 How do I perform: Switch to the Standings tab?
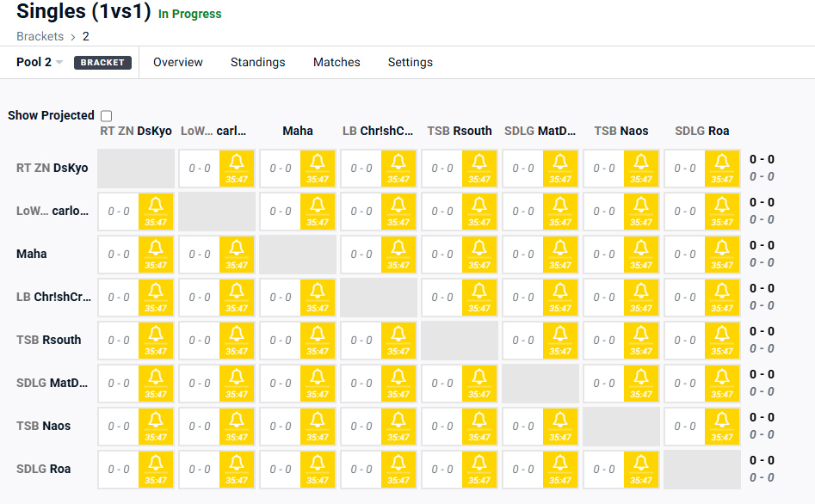[x=258, y=62]
